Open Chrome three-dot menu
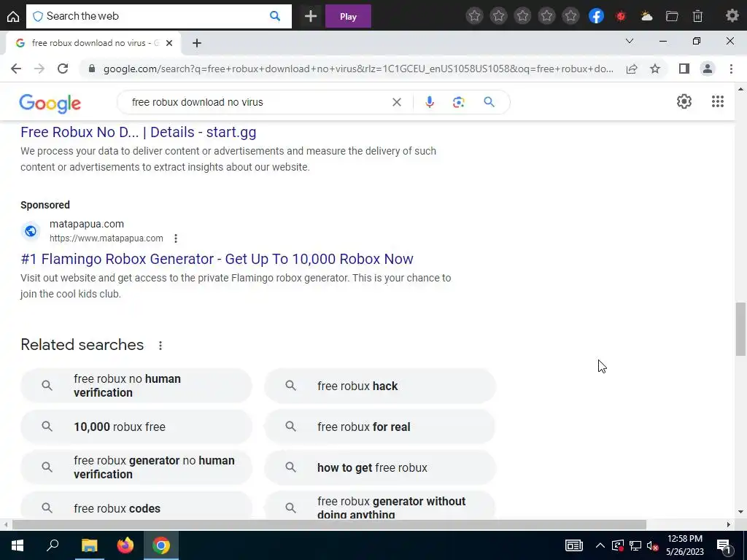The height and width of the screenshot is (560, 747). point(731,69)
